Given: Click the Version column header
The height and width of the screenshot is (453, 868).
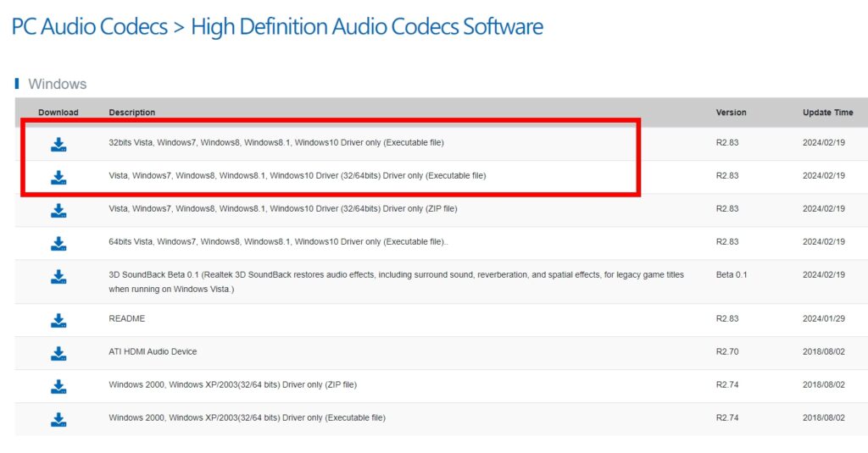Looking at the screenshot, I should (731, 113).
